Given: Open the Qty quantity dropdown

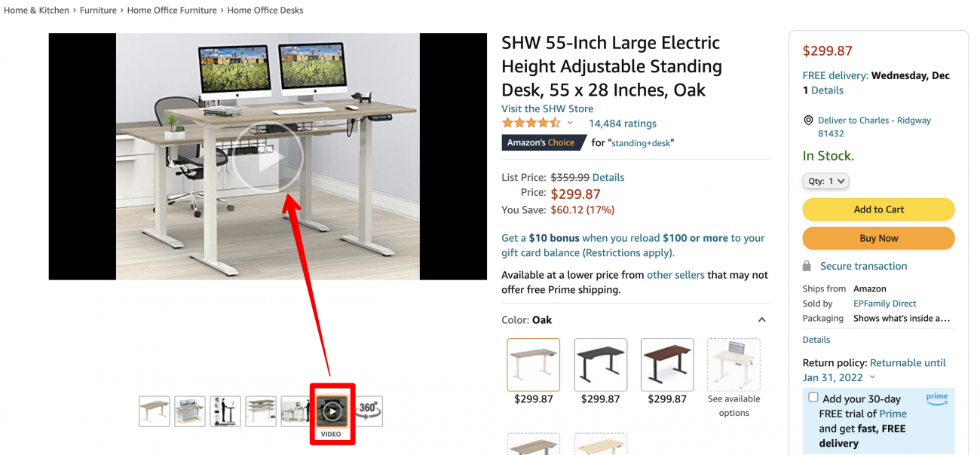Looking at the screenshot, I should click(826, 181).
